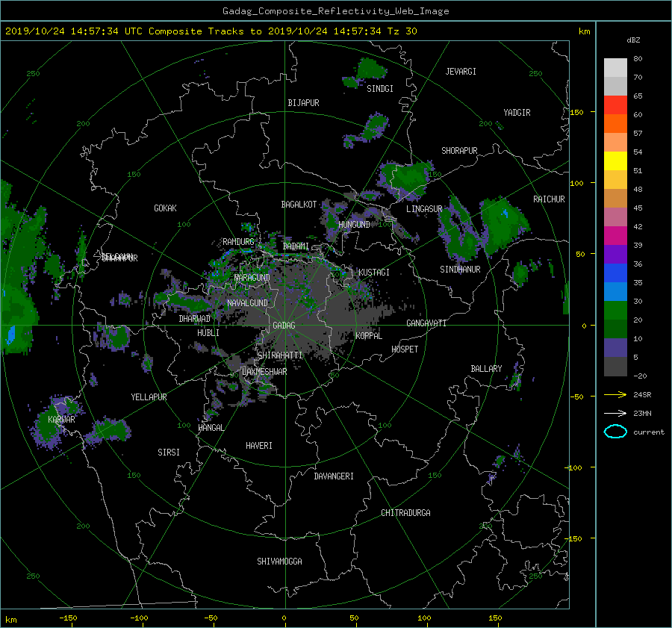Viewport: 672px width, 628px height.
Task: Click the NAVALGUND city label
Action: click(x=247, y=303)
